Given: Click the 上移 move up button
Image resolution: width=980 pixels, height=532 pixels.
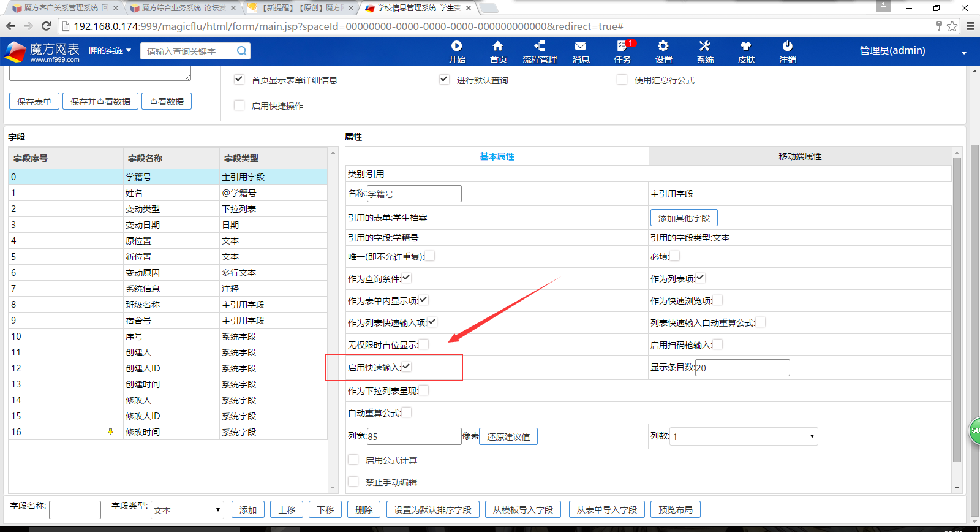Looking at the screenshot, I should pos(287,509).
